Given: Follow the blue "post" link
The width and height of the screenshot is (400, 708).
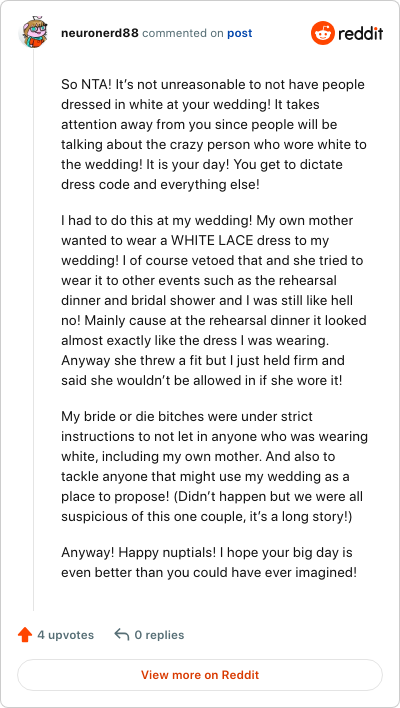Looking at the screenshot, I should pyautogui.click(x=240, y=33).
